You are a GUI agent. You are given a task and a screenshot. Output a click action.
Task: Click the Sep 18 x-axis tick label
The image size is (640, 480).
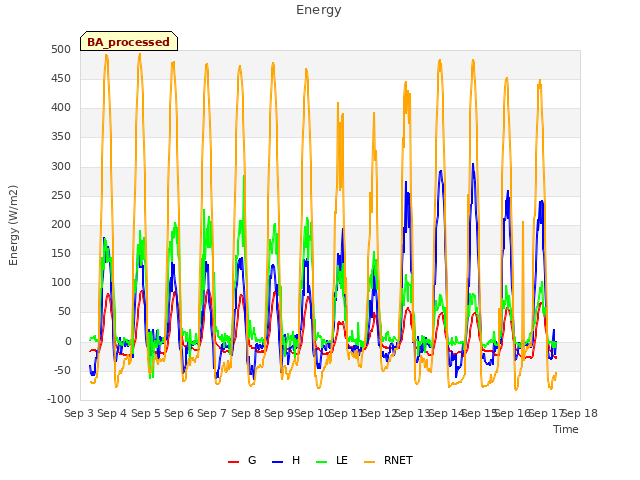[580, 413]
